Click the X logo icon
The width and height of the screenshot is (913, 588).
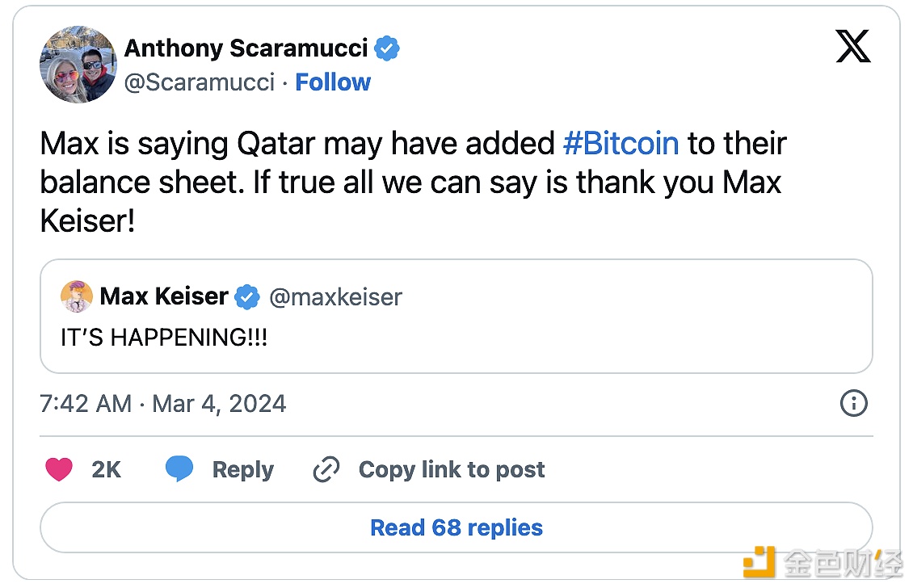pyautogui.click(x=852, y=47)
